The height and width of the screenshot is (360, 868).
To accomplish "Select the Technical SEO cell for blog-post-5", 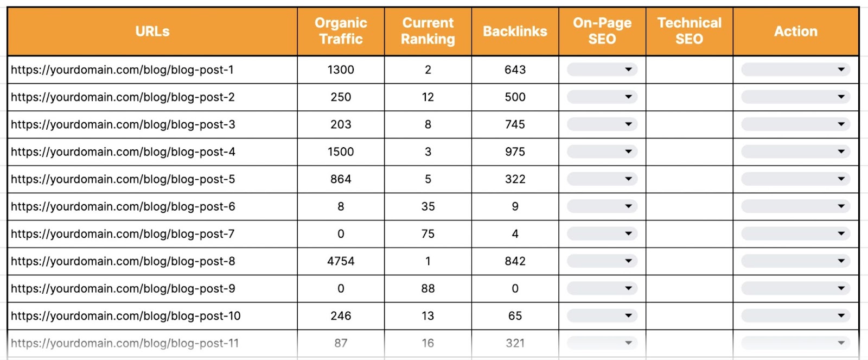I will 689,179.
